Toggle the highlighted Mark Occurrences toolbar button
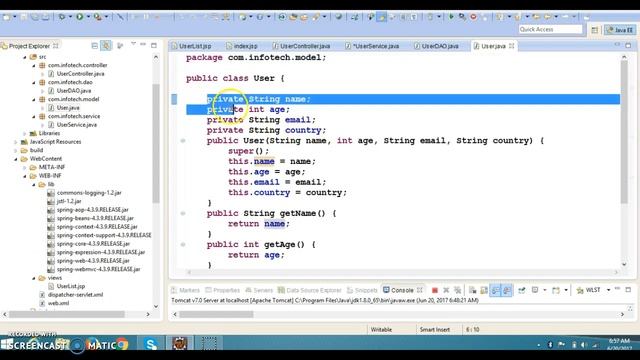Screen dimensions: 640x360 tap(382, 17)
